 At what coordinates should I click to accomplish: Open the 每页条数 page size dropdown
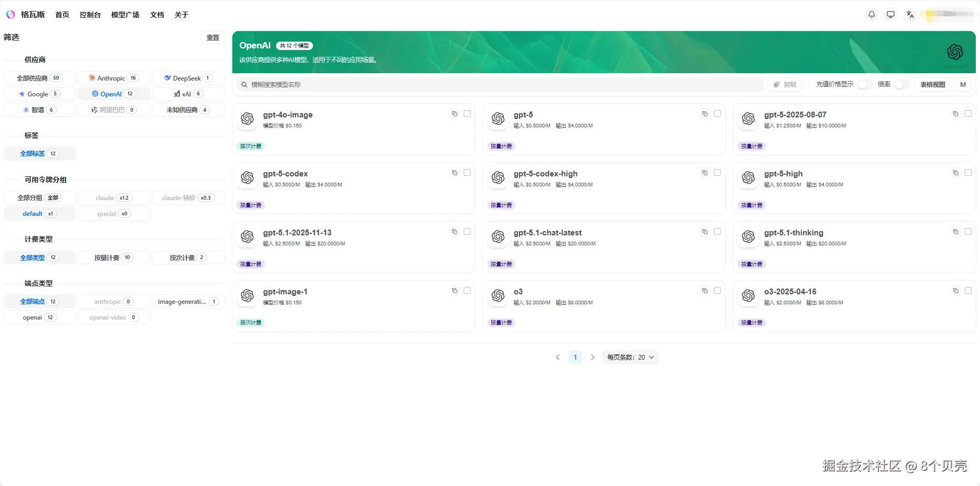click(630, 358)
